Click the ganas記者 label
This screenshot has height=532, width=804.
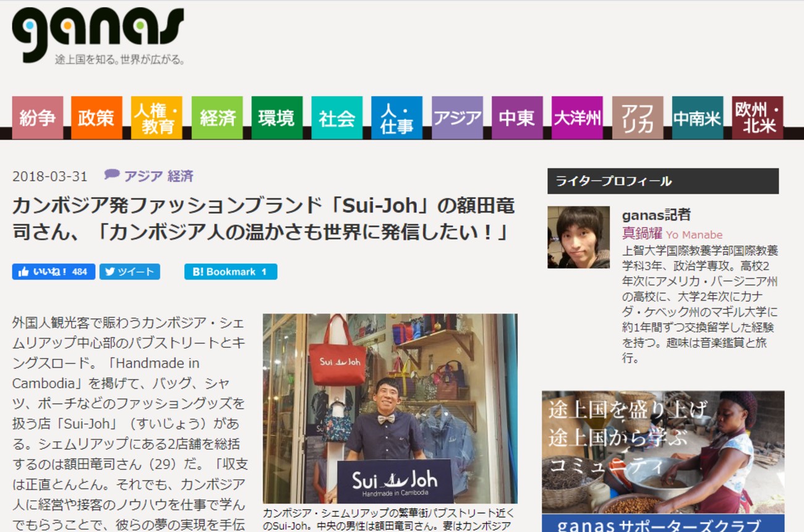656,215
